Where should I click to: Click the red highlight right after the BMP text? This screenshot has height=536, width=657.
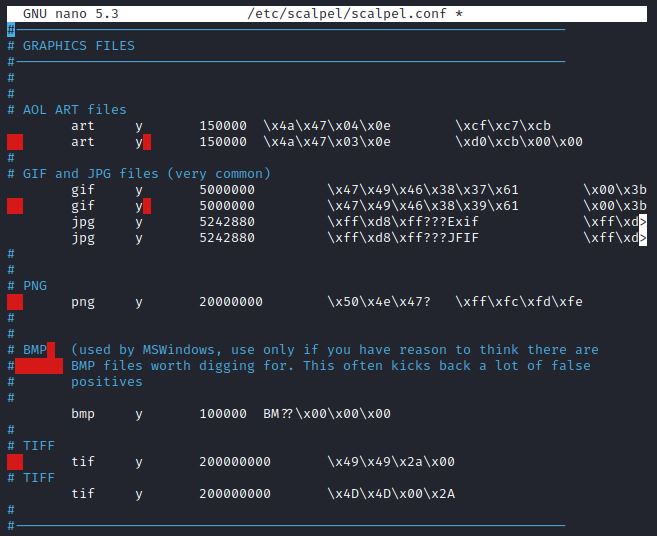(x=51, y=350)
